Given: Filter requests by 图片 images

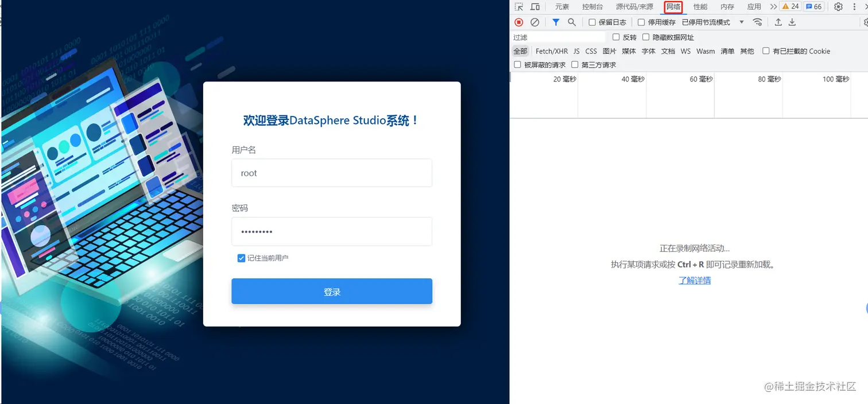Looking at the screenshot, I should point(610,51).
